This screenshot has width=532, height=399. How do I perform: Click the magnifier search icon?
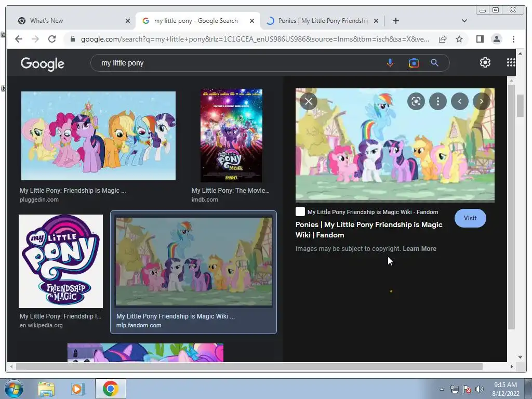point(435,63)
